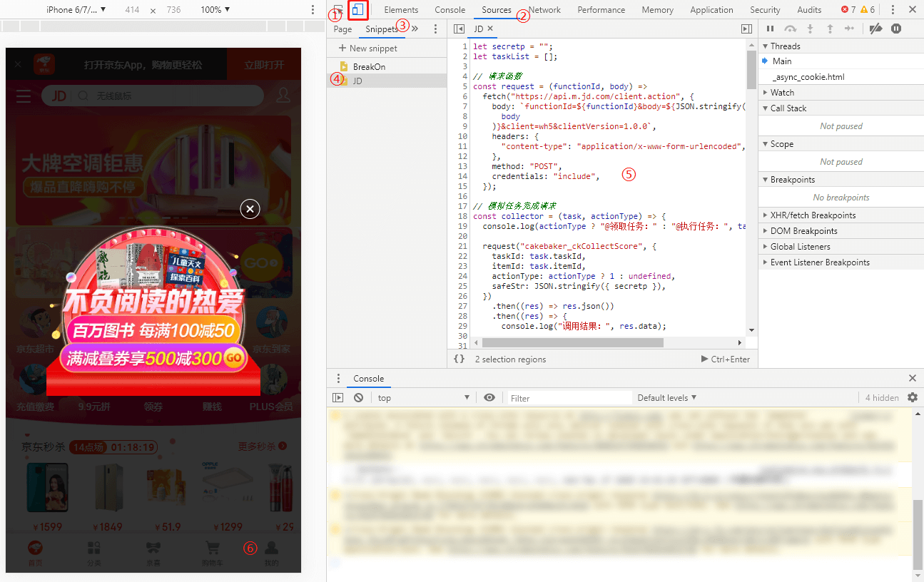Step into next function call

pyautogui.click(x=810, y=29)
